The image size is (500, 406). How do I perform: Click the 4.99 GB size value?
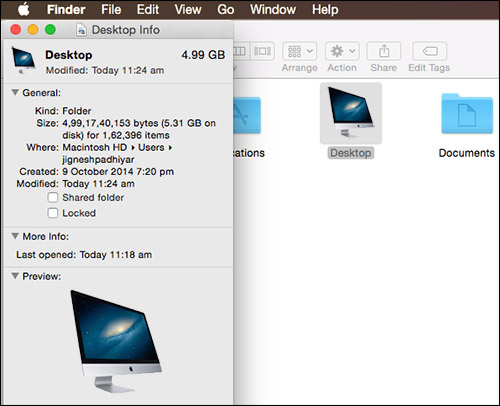(203, 55)
